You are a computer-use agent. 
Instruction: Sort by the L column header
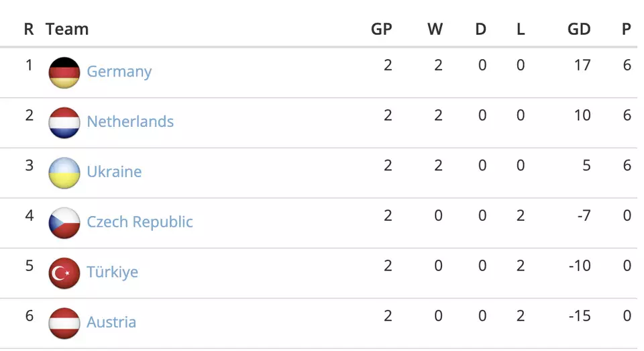tap(521, 30)
